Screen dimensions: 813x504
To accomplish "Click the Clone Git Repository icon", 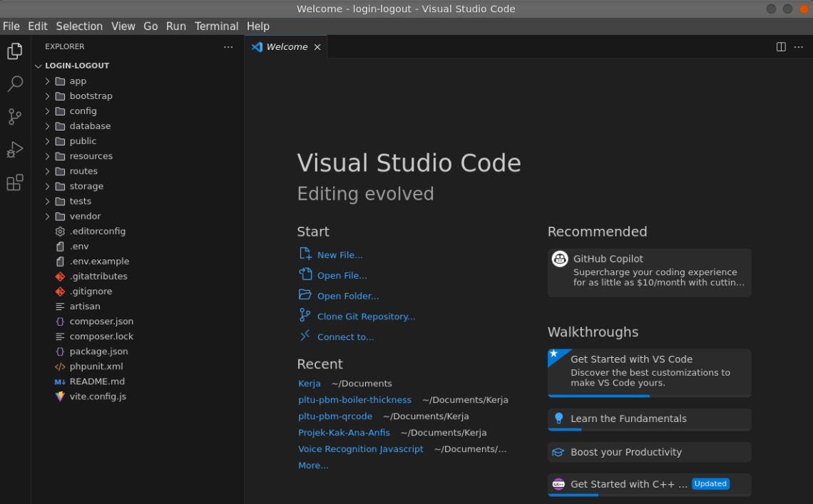I will tap(305, 315).
